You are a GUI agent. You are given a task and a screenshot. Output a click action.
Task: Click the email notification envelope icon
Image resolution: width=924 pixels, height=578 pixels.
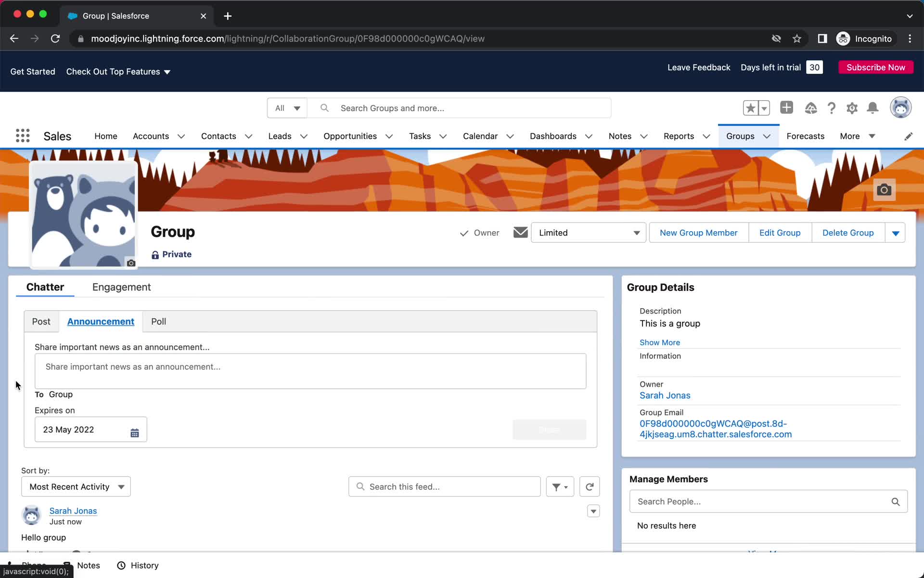click(x=520, y=233)
